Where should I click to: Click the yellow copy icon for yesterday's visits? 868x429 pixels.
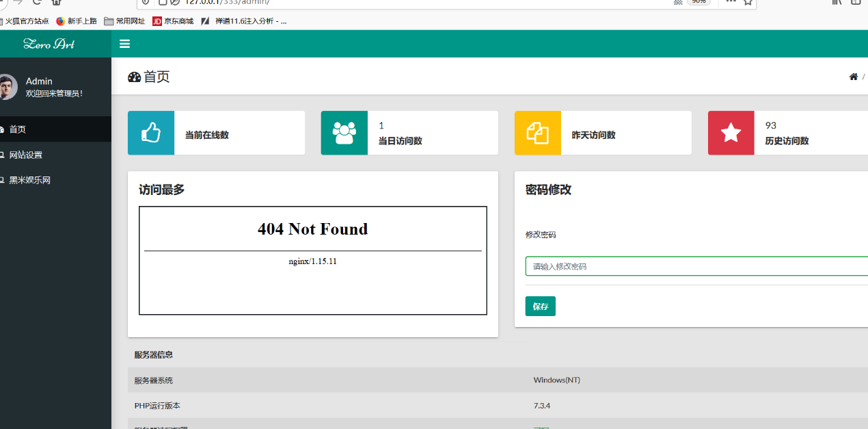pos(538,133)
